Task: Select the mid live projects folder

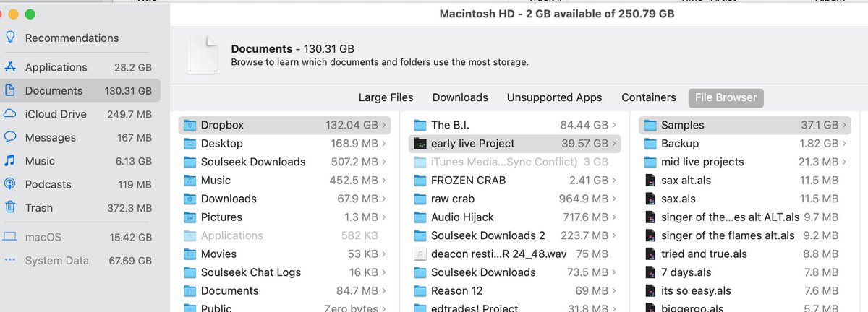Action: click(744, 162)
